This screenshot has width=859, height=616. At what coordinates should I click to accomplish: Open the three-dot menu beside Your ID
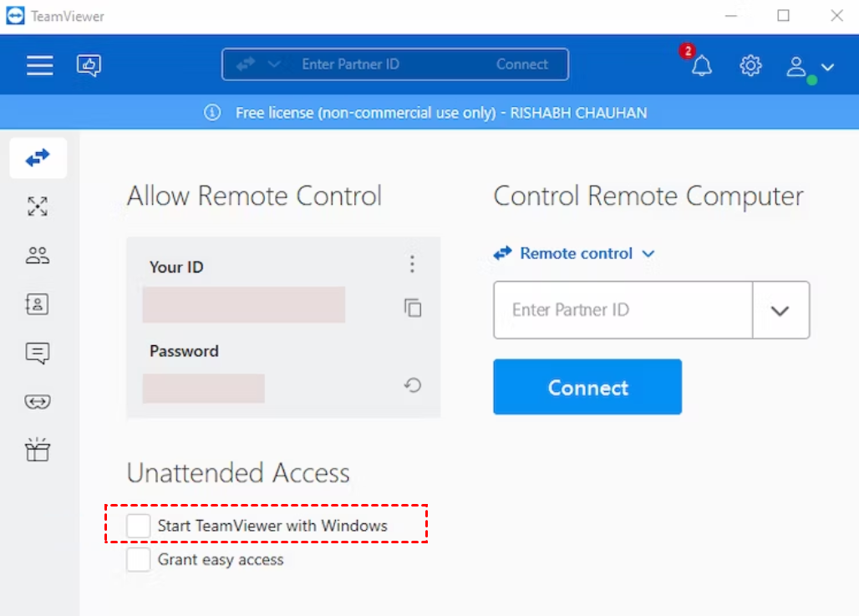pyautogui.click(x=413, y=264)
